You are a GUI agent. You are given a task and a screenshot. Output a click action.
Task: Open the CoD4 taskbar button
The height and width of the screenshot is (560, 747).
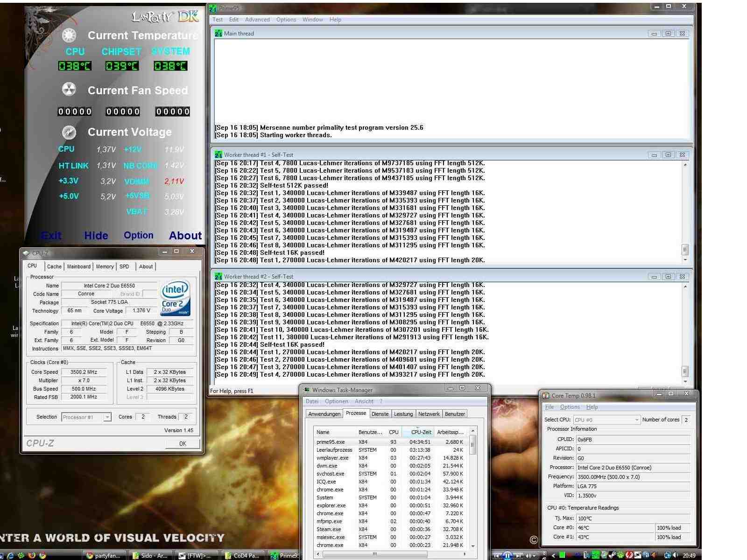click(243, 555)
